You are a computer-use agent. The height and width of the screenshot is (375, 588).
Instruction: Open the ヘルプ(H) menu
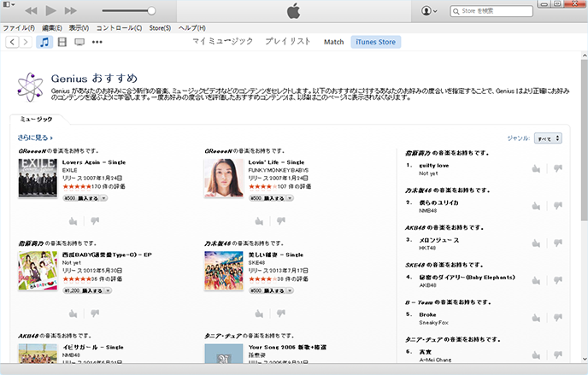(x=191, y=28)
